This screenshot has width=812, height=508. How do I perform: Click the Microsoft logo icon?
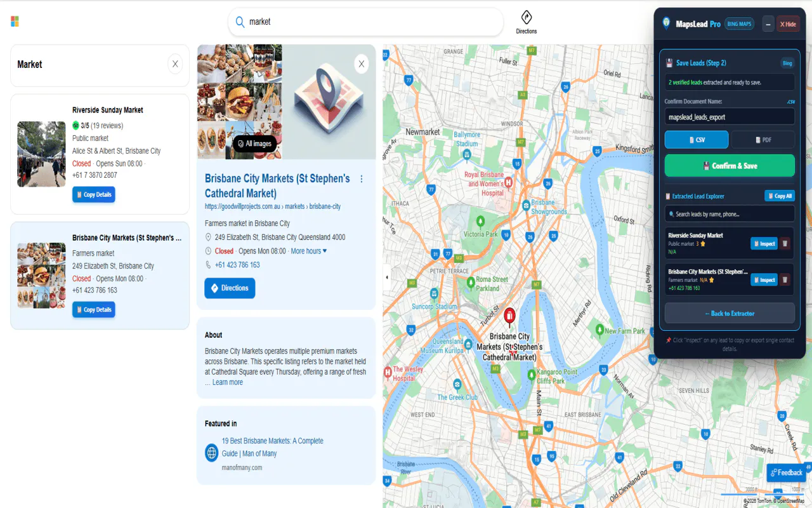click(x=15, y=22)
